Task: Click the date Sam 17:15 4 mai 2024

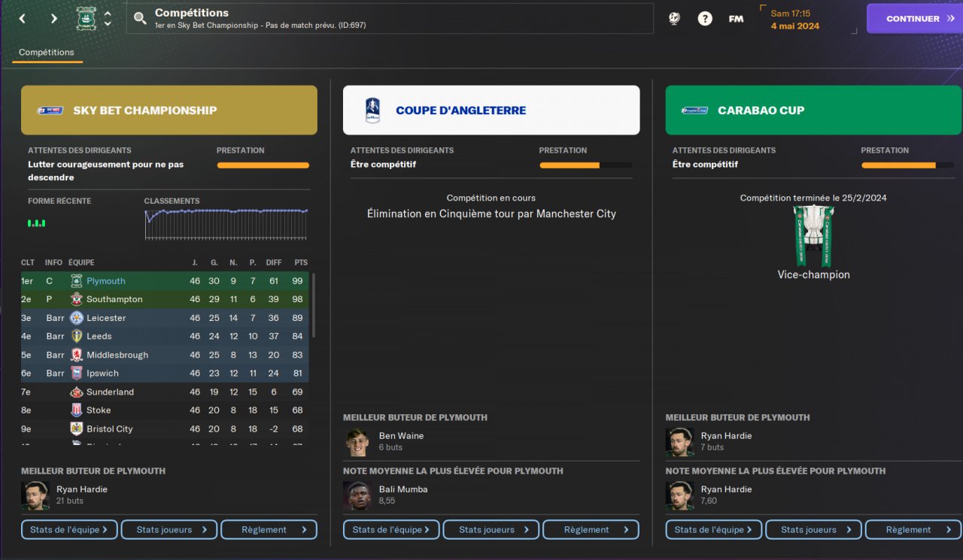Action: click(x=795, y=20)
